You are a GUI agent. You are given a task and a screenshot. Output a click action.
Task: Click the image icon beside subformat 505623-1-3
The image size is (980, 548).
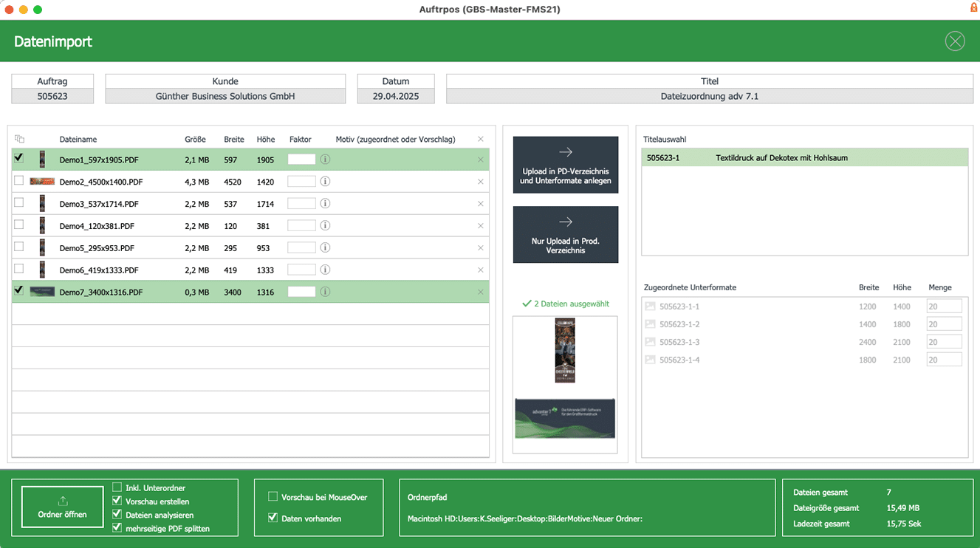click(650, 342)
